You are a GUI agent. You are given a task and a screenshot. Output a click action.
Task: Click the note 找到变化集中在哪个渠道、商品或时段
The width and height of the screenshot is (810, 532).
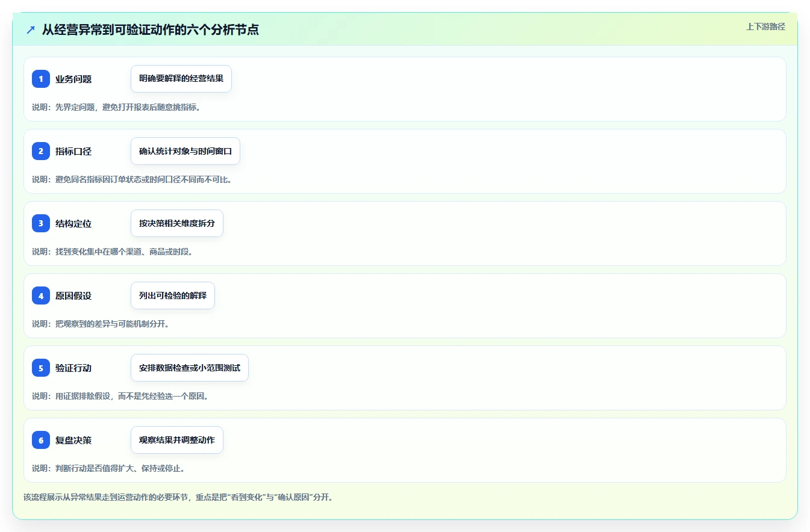coord(113,252)
